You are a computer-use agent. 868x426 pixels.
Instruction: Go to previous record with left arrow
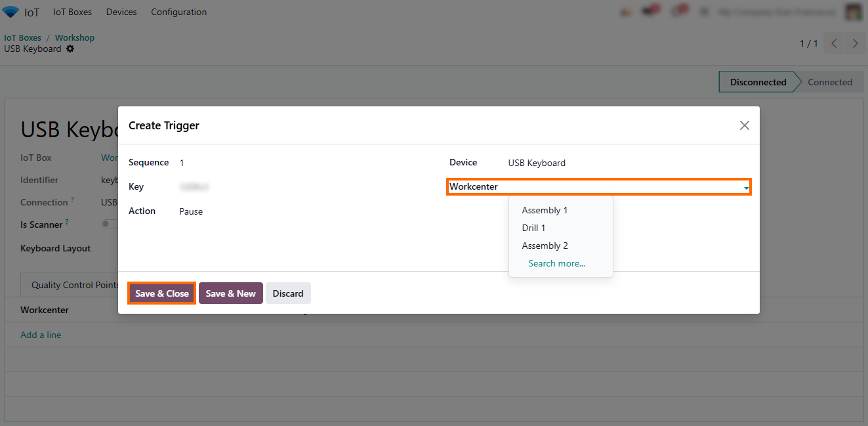[x=834, y=43]
